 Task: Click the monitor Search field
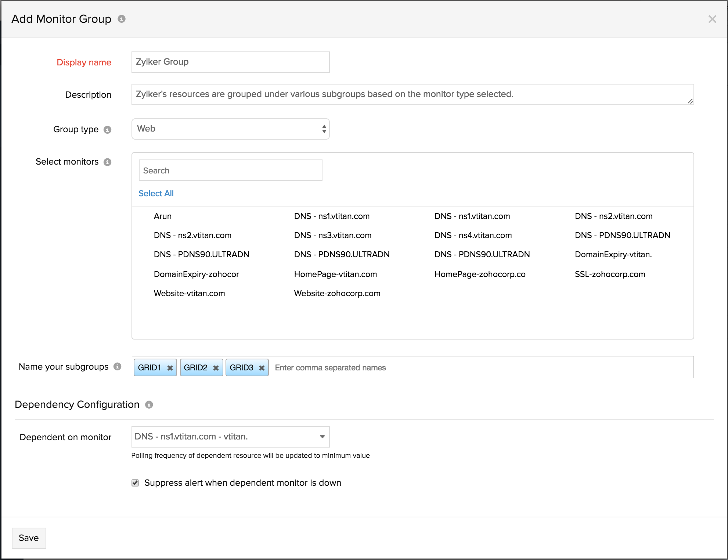click(x=230, y=170)
